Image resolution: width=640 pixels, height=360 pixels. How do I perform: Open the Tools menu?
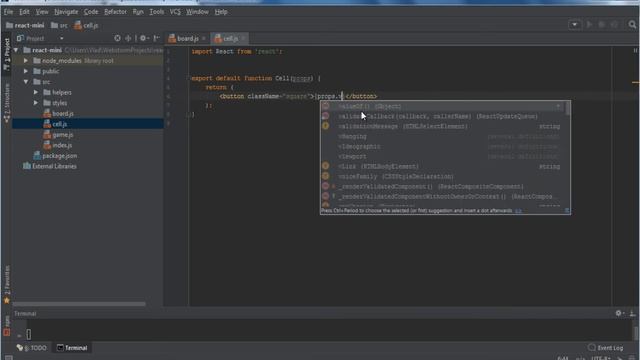tap(156, 12)
